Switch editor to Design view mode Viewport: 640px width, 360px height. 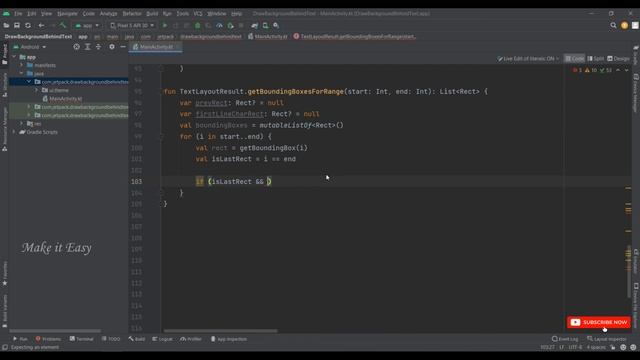pos(618,59)
